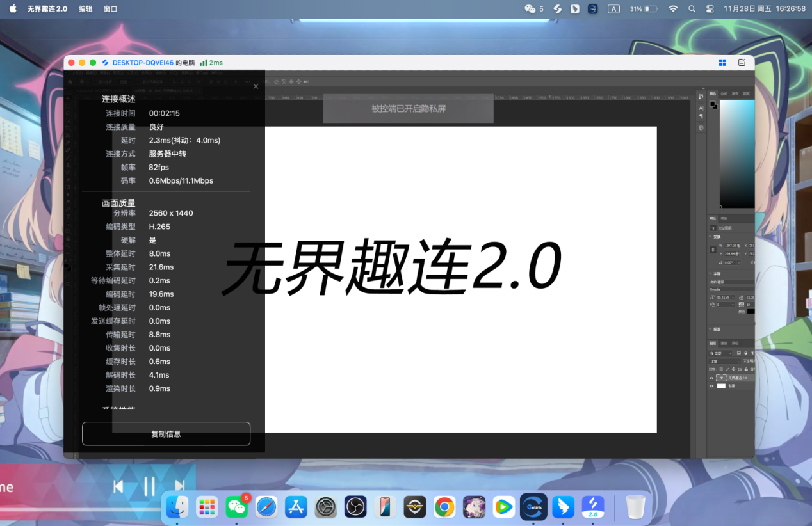
Task: Click the adjustment layer filter icon
Action: pyautogui.click(x=745, y=353)
